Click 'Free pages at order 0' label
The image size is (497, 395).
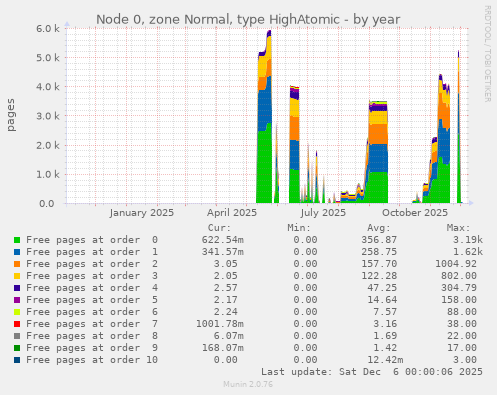coord(92,240)
